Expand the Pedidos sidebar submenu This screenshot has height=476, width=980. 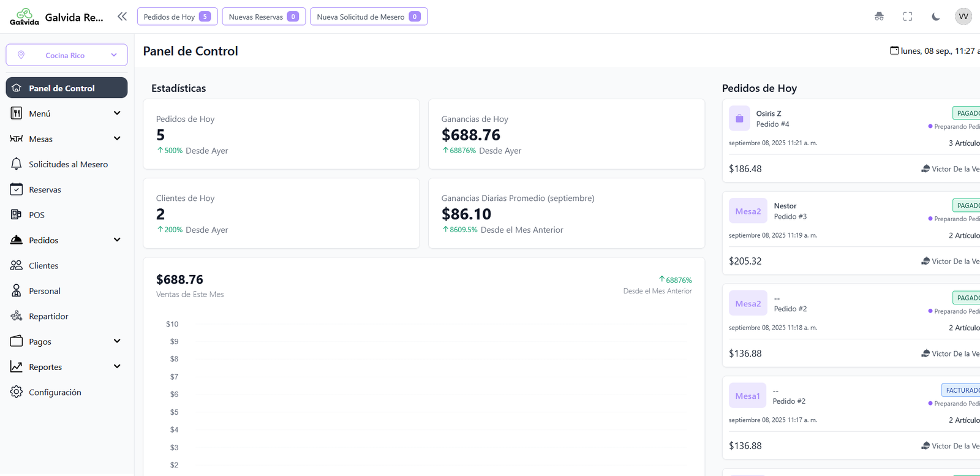(66, 240)
